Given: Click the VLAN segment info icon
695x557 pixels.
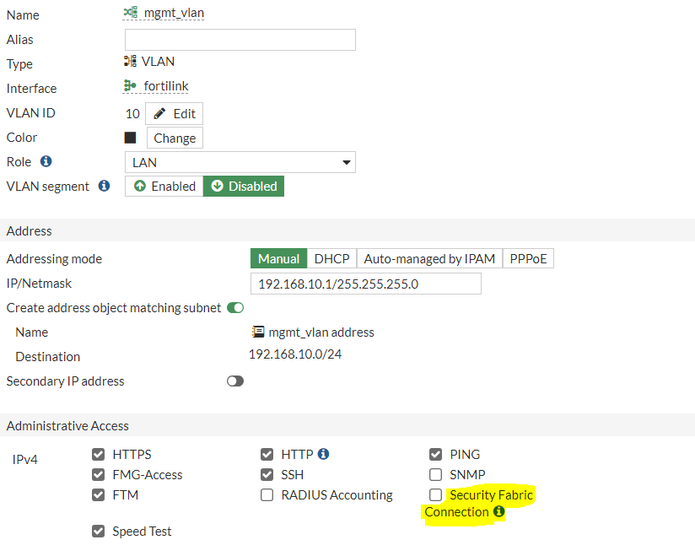Looking at the screenshot, I should (104, 186).
